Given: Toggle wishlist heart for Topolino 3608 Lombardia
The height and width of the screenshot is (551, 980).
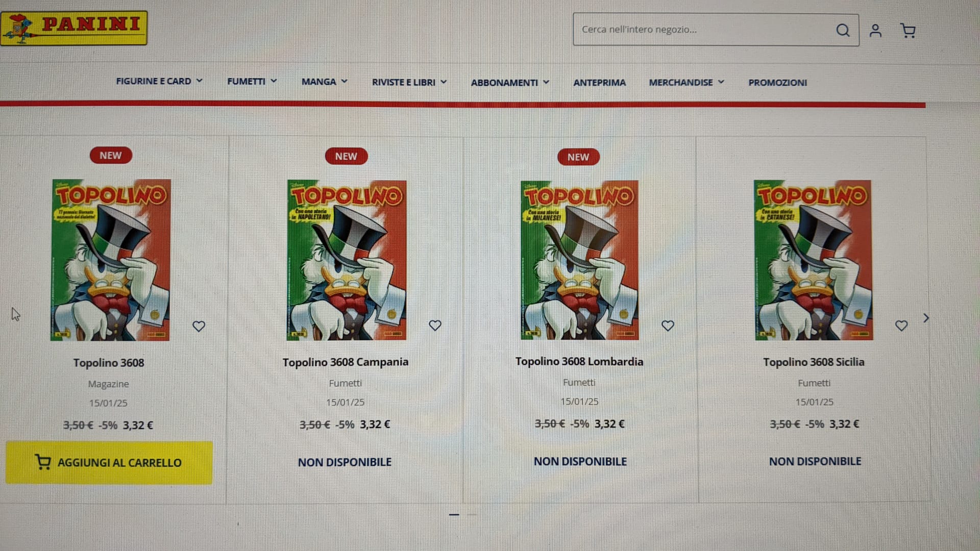Looking at the screenshot, I should coord(668,325).
